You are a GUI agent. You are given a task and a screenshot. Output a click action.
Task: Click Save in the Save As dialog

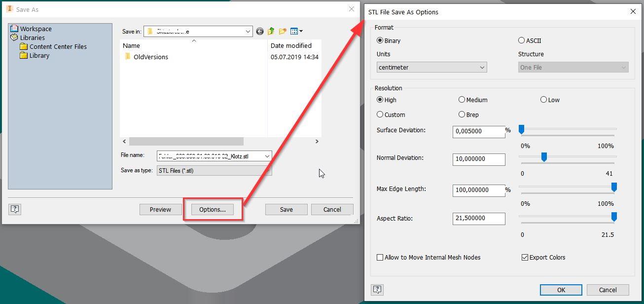pos(286,209)
